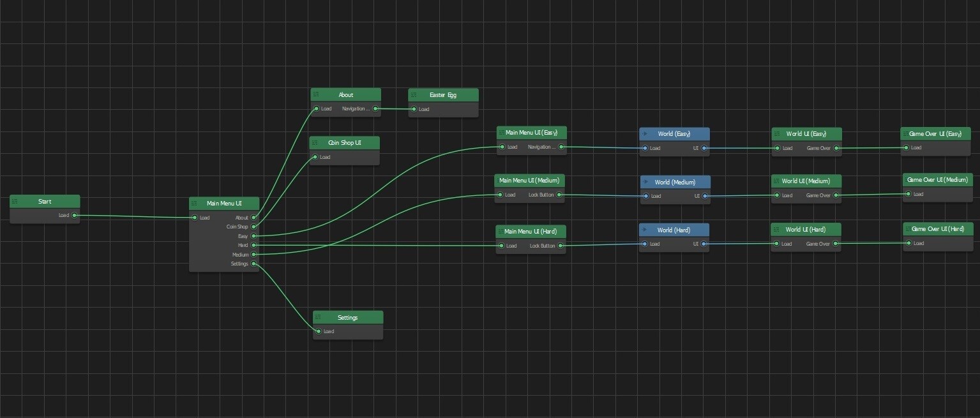Click the Easy output socket on Main Menu UI
The image size is (980, 418).
(x=253, y=235)
